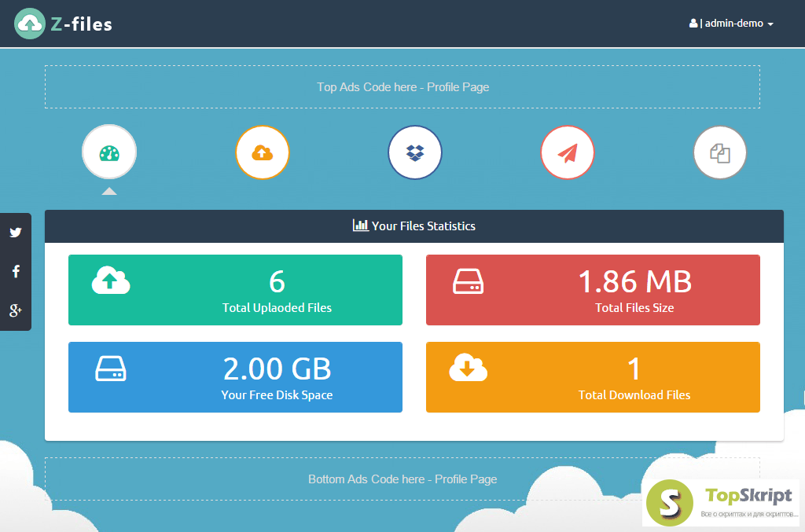Click the 2.00 GB value
Viewport: 805px width, 532px height.
(278, 369)
